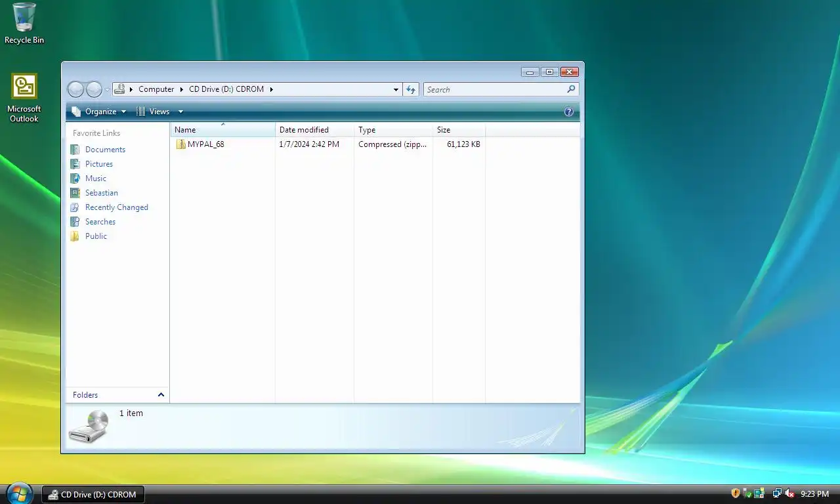Sort files by the Name column
This screenshot has width=840, height=504.
[x=223, y=130]
